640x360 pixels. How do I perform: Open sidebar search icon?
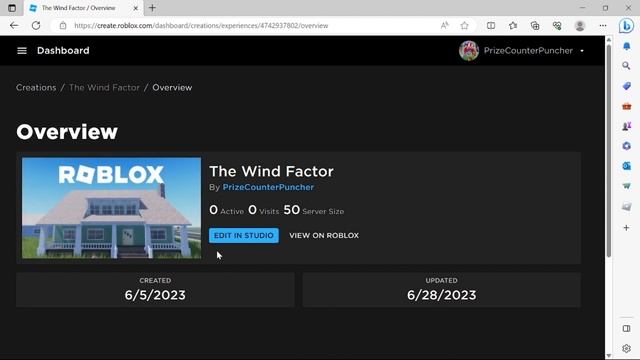[627, 66]
